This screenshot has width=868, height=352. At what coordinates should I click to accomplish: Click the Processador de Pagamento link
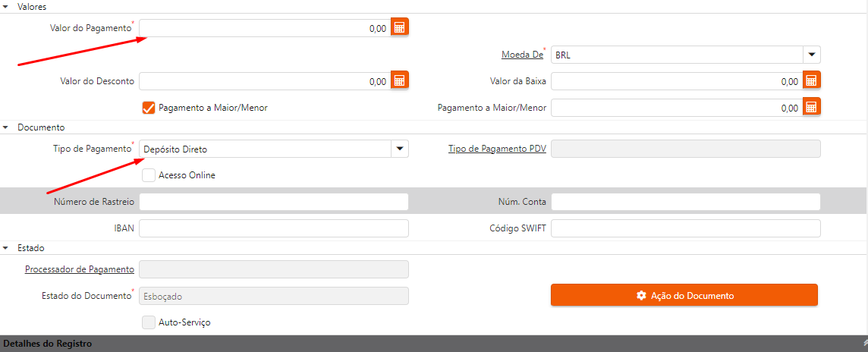click(x=80, y=269)
